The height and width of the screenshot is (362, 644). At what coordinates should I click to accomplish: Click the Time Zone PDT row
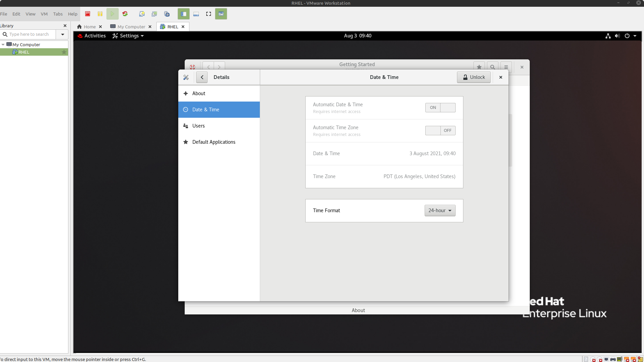[384, 176]
